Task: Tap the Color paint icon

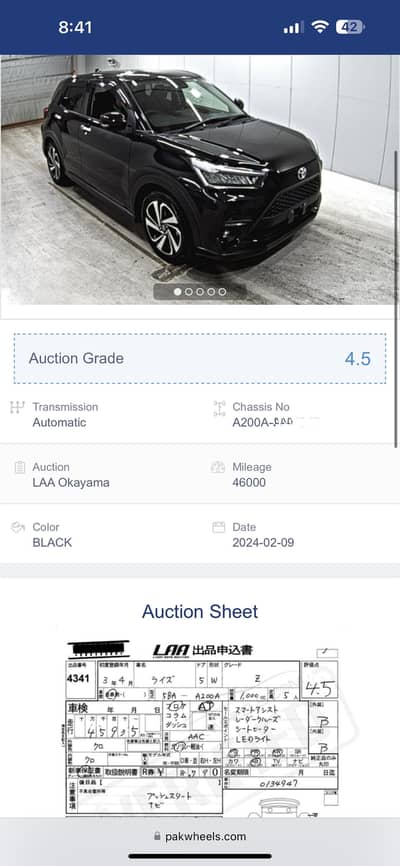Action: click(x=18, y=527)
